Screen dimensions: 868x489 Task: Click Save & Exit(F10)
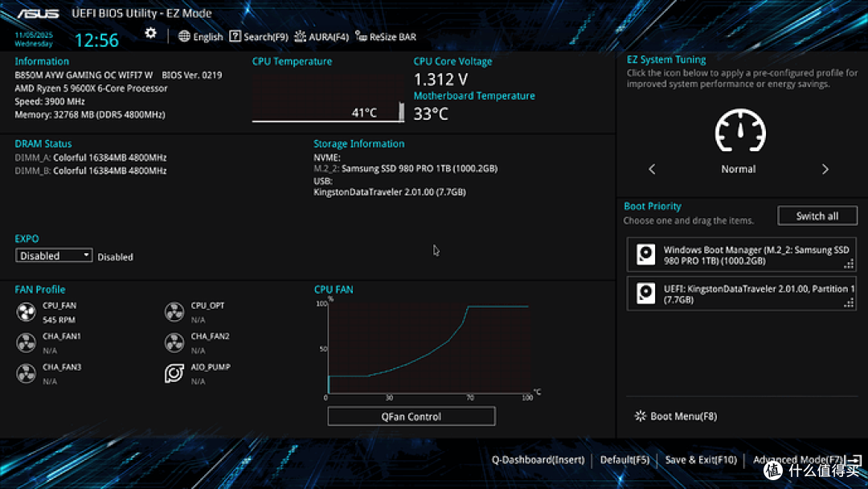tap(701, 460)
